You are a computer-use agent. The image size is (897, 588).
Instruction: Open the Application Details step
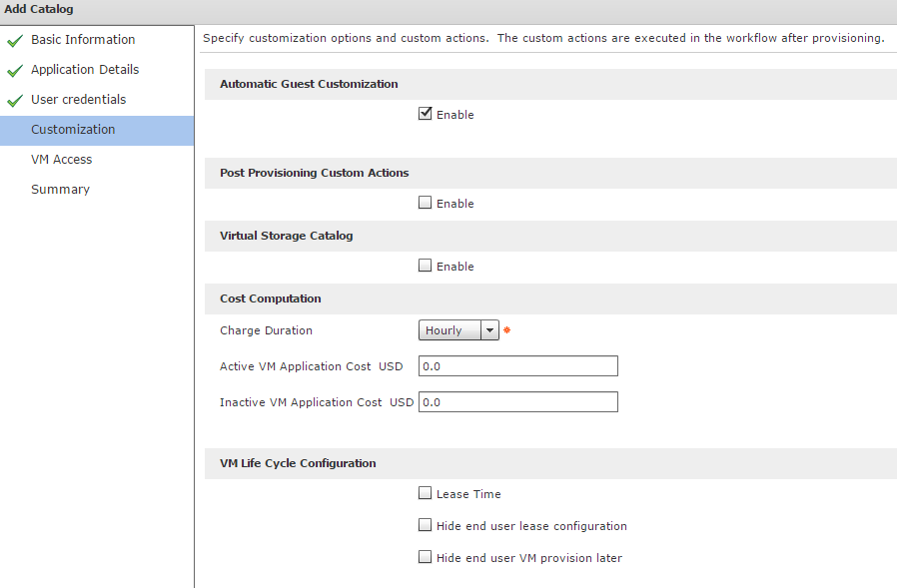pyautogui.click(x=85, y=70)
